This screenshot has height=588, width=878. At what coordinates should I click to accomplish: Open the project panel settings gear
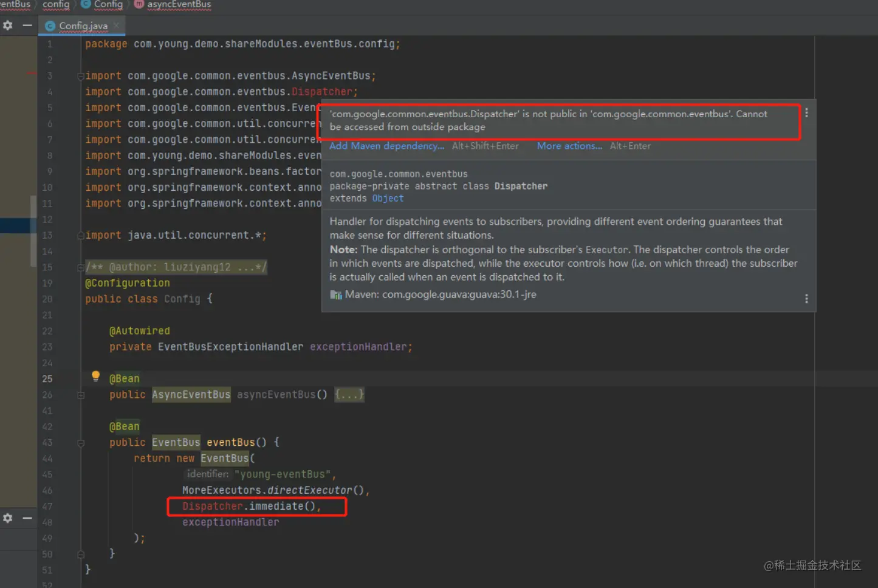[x=8, y=26]
